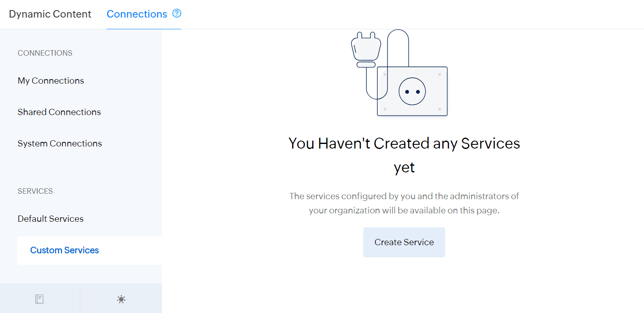Viewport: 644px width, 313px height.
Task: Go to Shared Connections
Action: 59,112
